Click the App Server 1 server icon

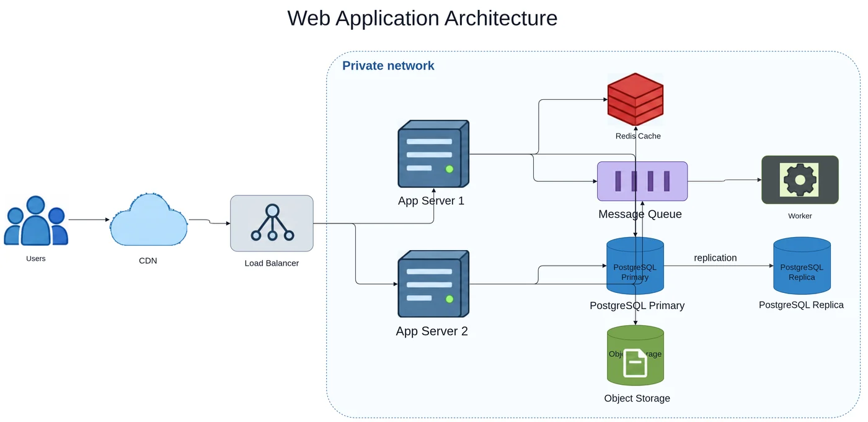[433, 154]
